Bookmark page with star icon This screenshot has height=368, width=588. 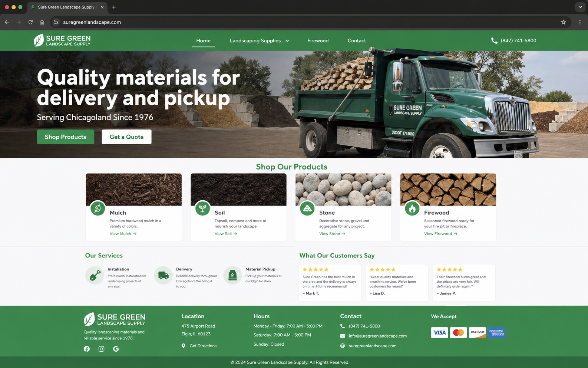click(563, 22)
